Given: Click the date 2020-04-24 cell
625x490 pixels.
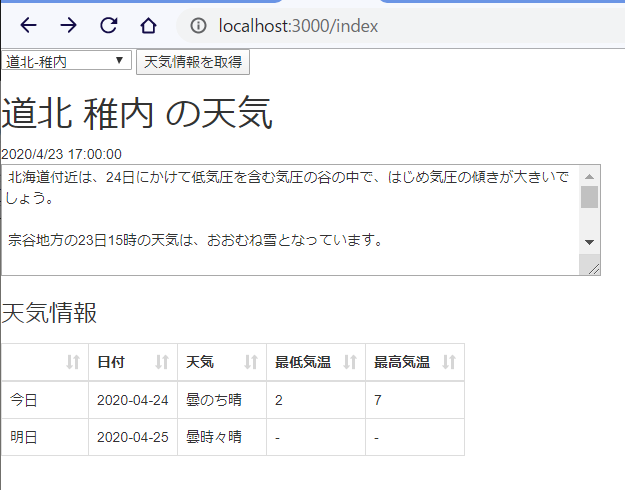Looking at the screenshot, I should point(133,400).
